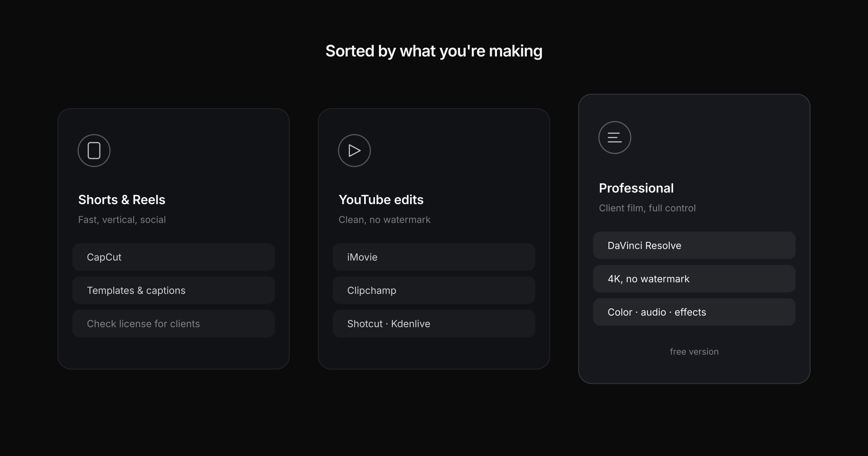The width and height of the screenshot is (868, 456).
Task: Choose the Shotcut · Kdenlive row
Action: pyautogui.click(x=434, y=324)
